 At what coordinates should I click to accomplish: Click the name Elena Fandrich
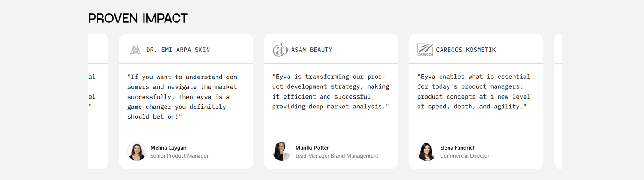(x=458, y=148)
